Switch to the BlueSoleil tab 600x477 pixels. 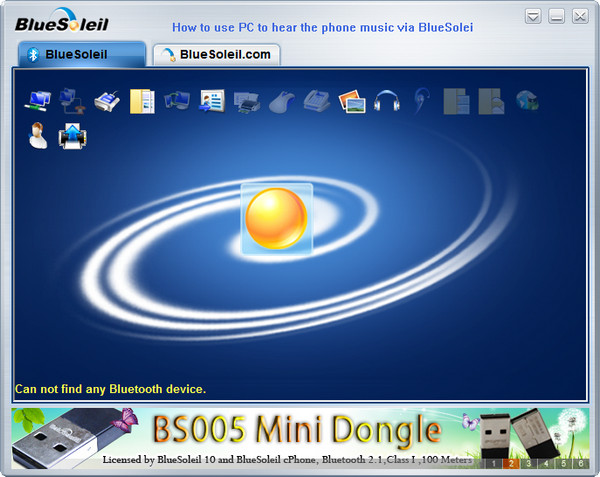[x=82, y=54]
